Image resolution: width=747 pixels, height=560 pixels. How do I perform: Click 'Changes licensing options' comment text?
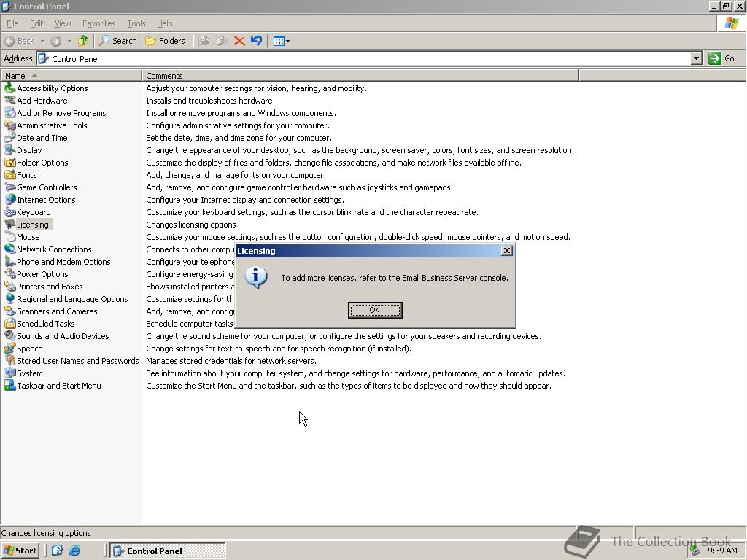point(191,225)
